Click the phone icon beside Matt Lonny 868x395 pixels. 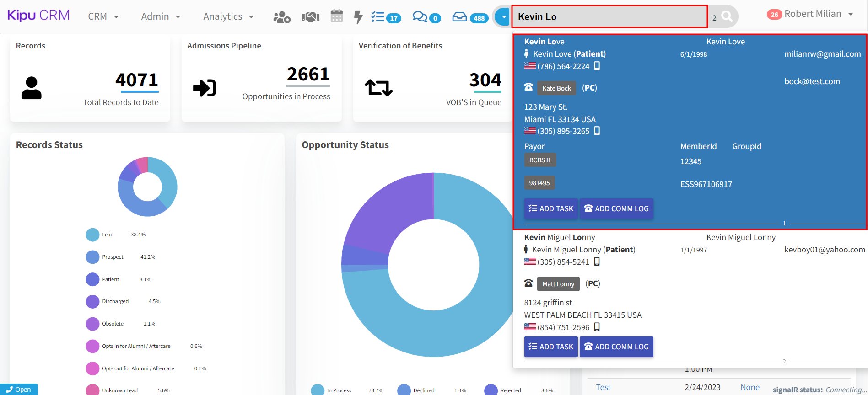[x=528, y=283]
